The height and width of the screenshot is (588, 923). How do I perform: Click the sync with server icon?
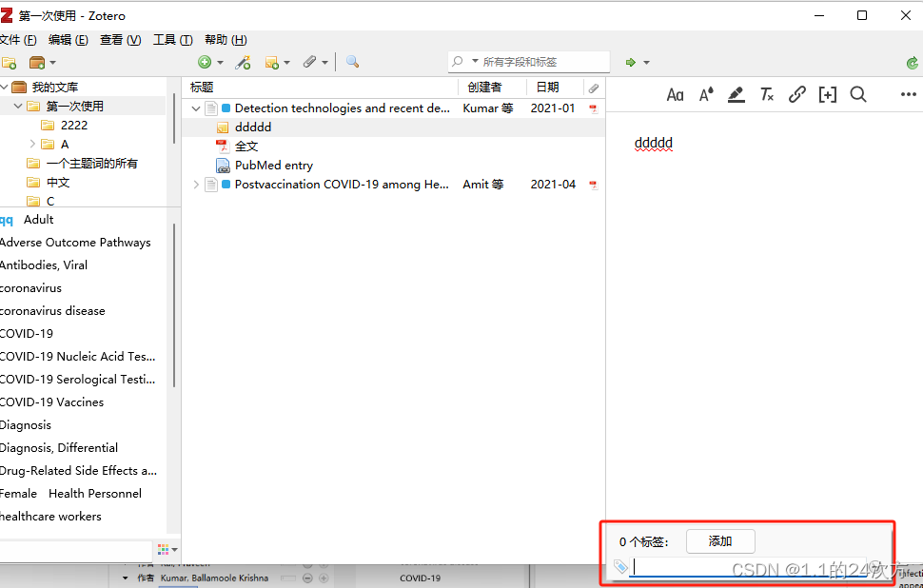click(x=912, y=63)
